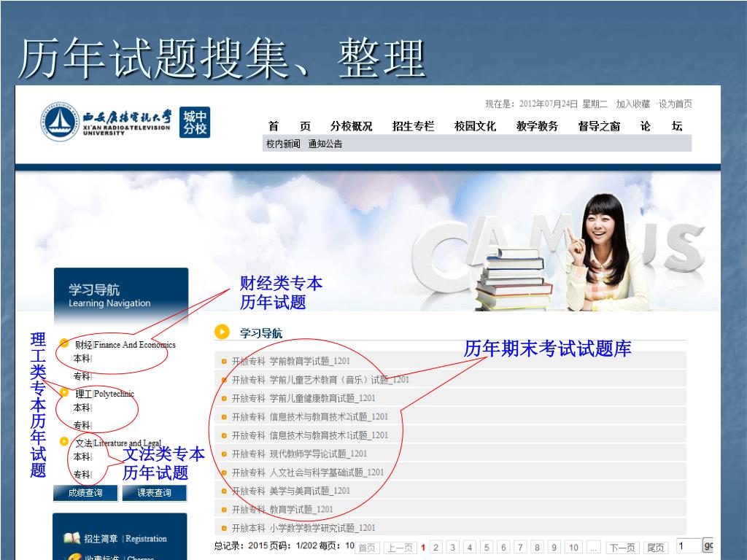Viewport: 747px width, 560px height.
Task: Open 本科 under 文法 Literature and Legal
Action: pyautogui.click(x=82, y=457)
